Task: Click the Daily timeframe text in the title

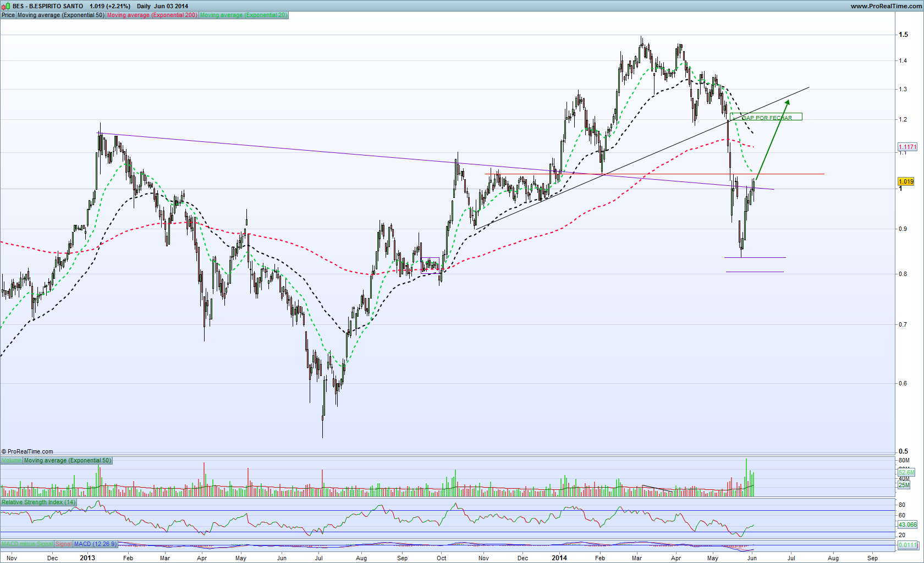Action: (x=144, y=6)
